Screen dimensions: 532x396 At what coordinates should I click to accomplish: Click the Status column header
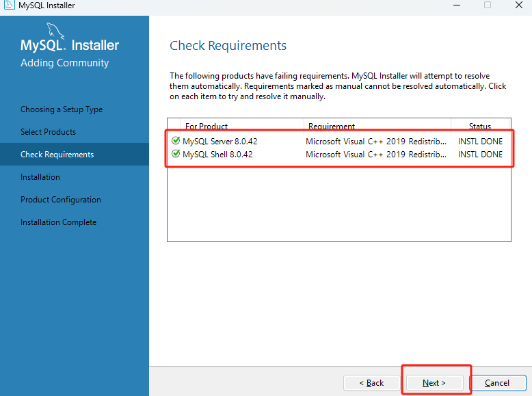(480, 126)
